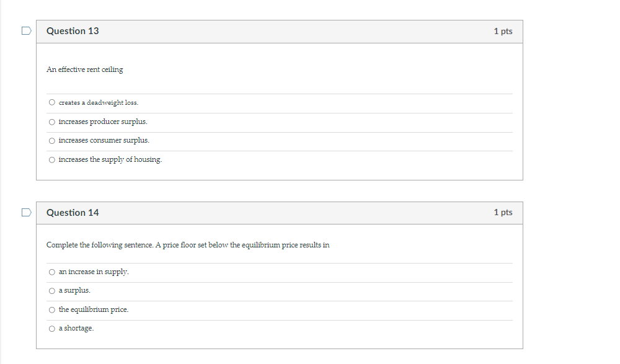This screenshot has height=364, width=620.
Task: Select 'creates a deadweight loss' radio option
Action: [52, 102]
